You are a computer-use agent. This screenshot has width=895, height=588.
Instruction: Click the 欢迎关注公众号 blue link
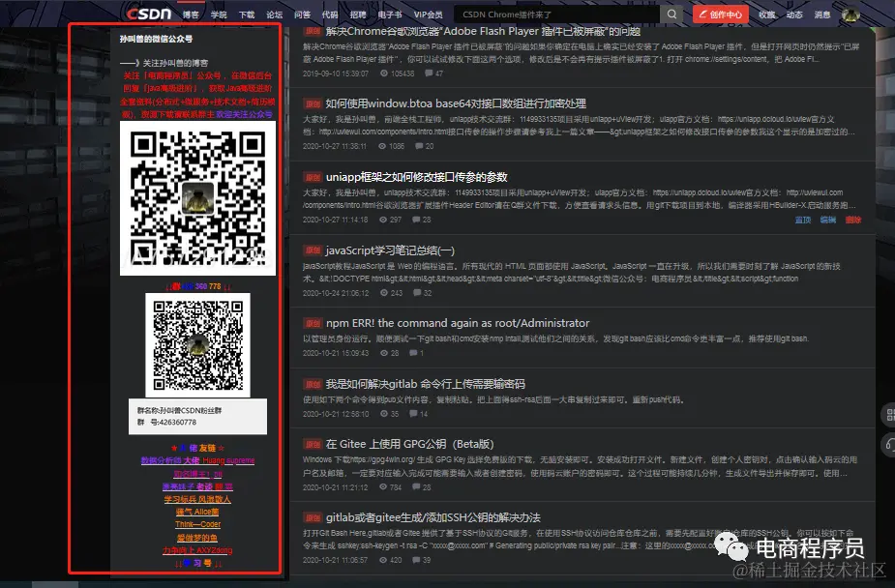[244, 115]
